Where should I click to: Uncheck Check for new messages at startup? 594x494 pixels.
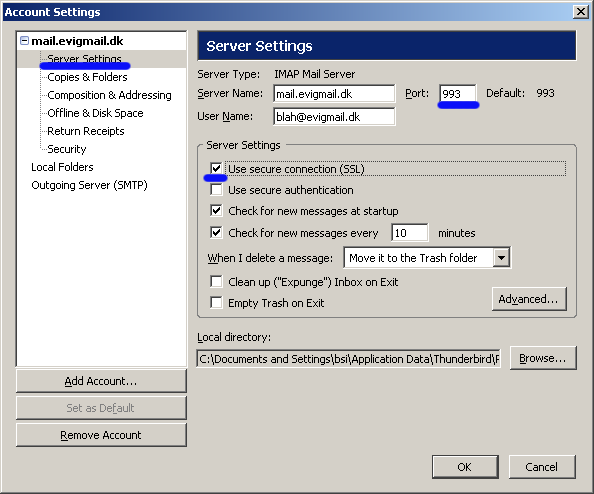(216, 211)
